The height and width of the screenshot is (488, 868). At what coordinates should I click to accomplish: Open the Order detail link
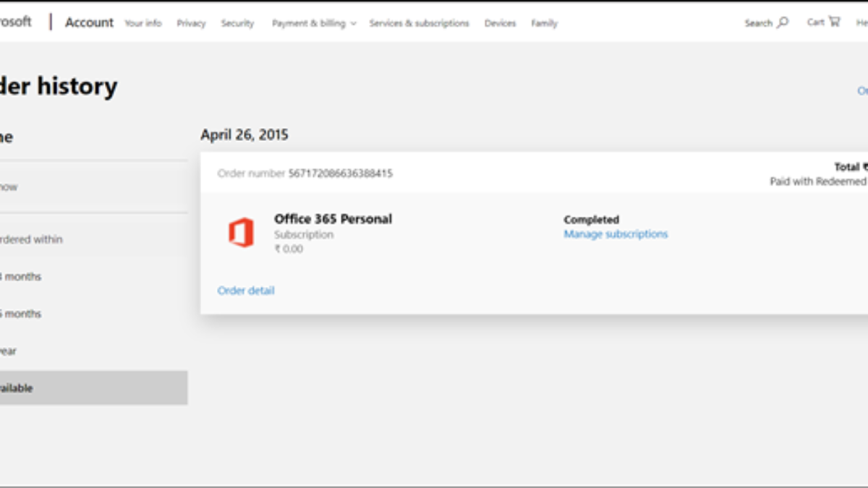pyautogui.click(x=246, y=291)
